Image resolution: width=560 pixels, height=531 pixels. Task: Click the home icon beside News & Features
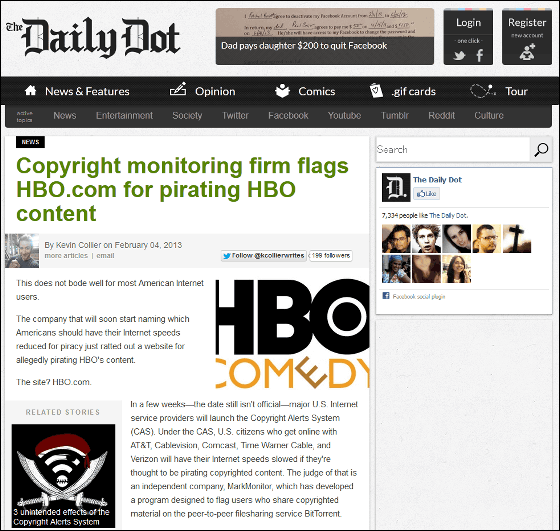30,91
